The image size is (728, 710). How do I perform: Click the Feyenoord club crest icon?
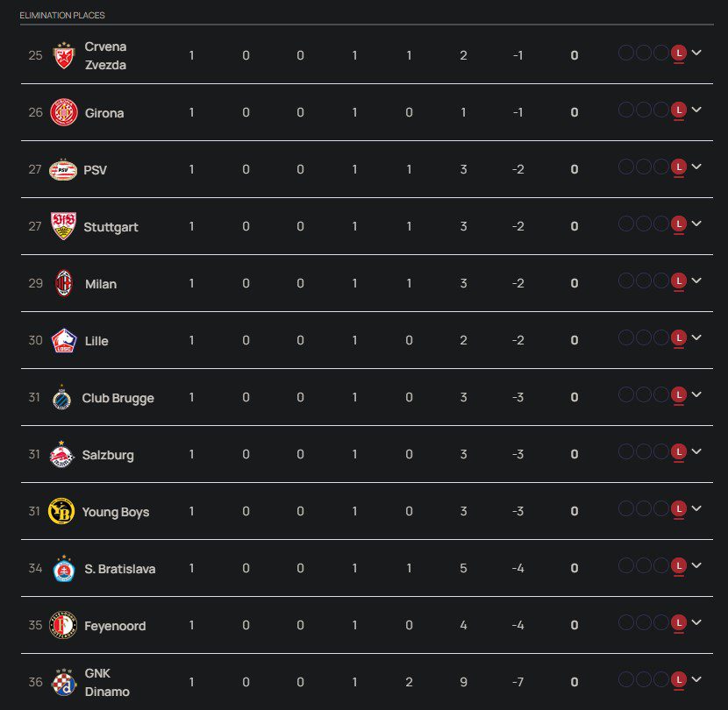click(63, 625)
